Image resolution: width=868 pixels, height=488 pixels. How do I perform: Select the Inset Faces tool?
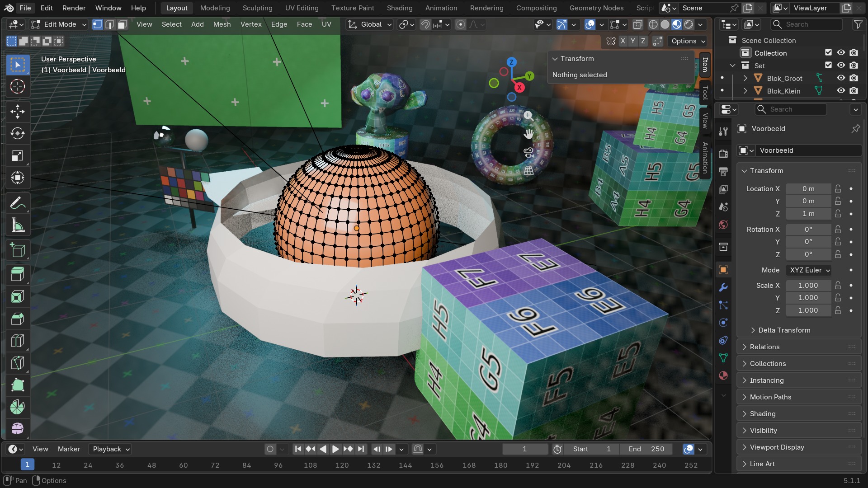point(18,297)
